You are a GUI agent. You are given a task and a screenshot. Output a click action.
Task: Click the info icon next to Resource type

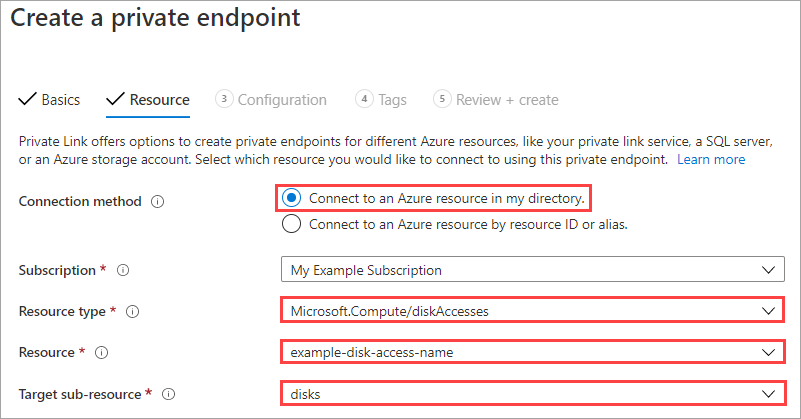point(132,312)
